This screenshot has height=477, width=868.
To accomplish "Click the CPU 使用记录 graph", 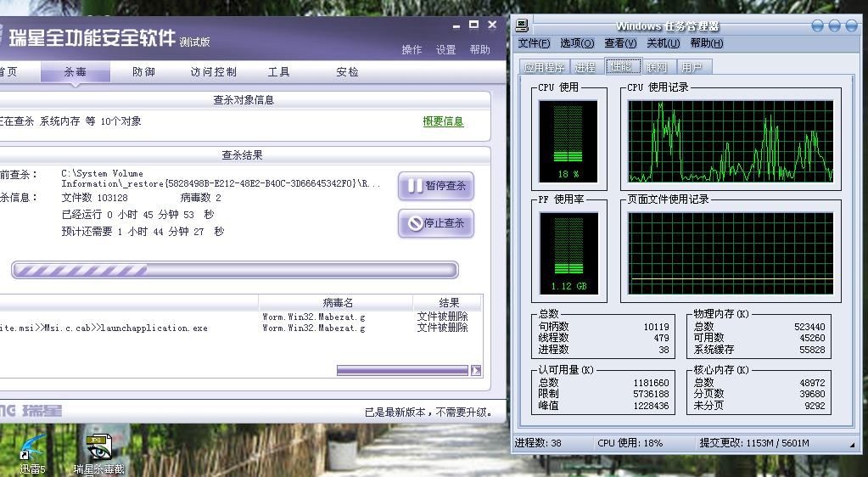I will click(x=731, y=141).
